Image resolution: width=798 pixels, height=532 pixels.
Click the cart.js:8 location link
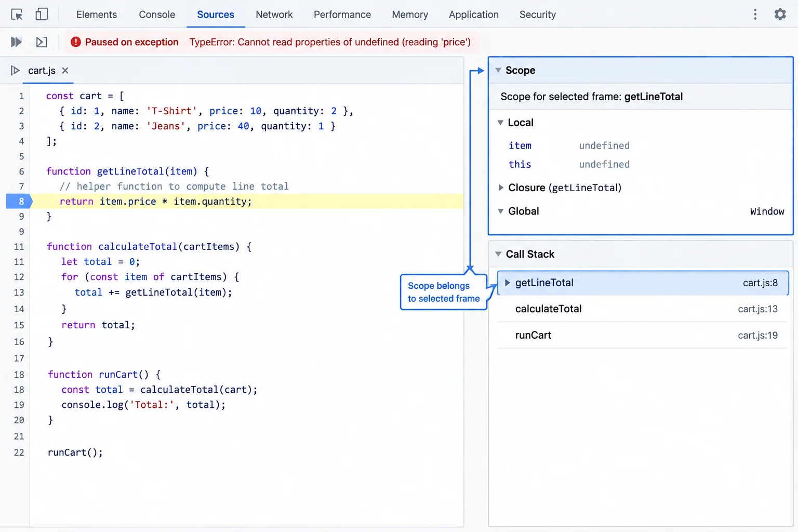point(760,283)
